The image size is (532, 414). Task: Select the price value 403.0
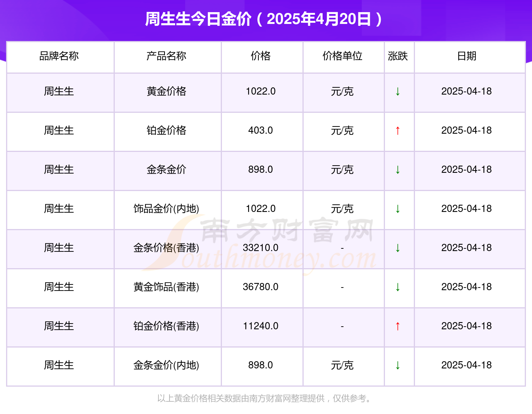point(261,131)
